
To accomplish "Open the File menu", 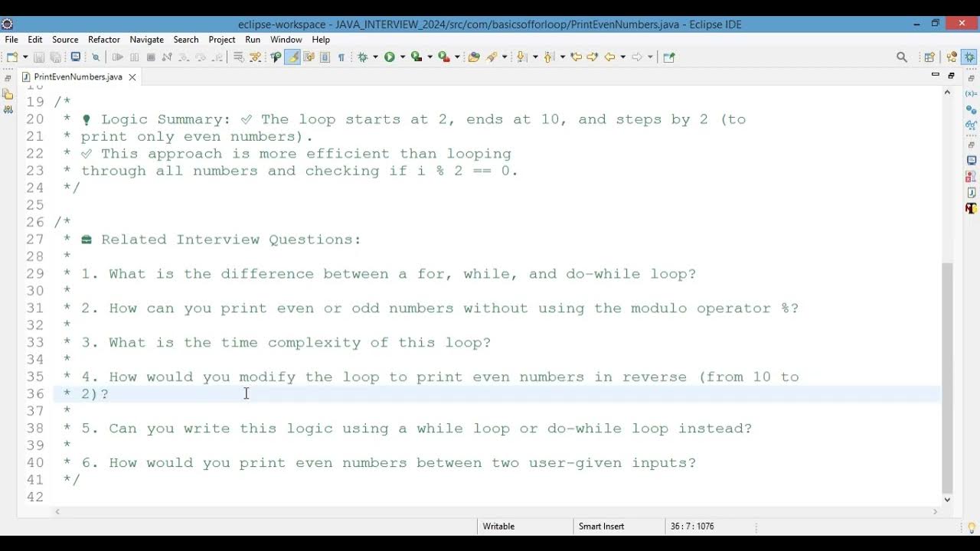I will pyautogui.click(x=11, y=39).
